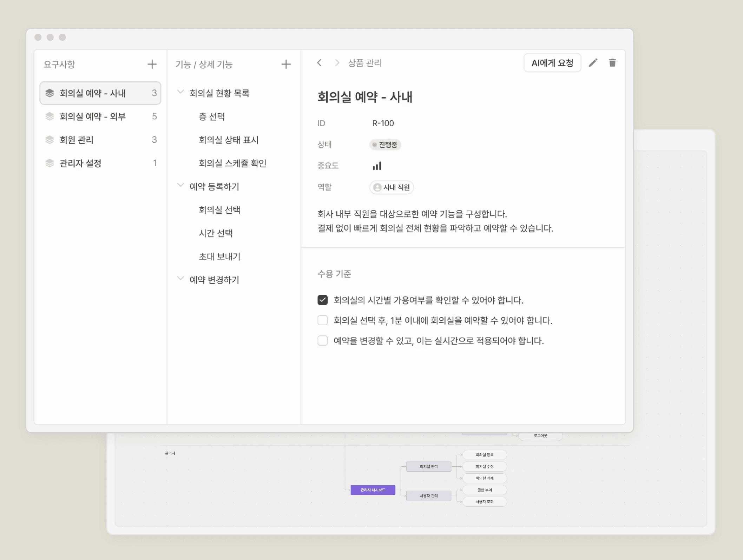
Task: Click the purple 관리자 대시보드 node
Action: coord(373,490)
